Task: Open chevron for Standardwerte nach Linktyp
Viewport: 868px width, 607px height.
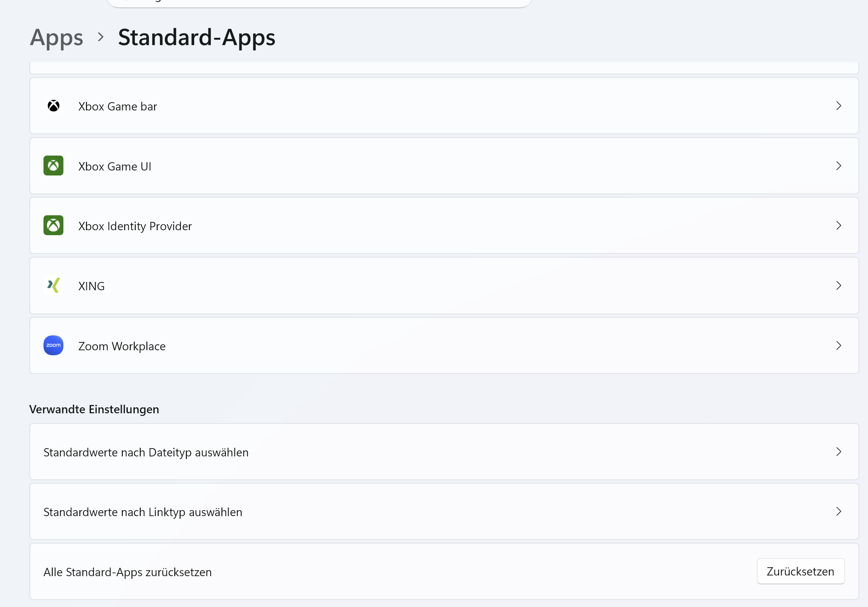Action: (838, 511)
